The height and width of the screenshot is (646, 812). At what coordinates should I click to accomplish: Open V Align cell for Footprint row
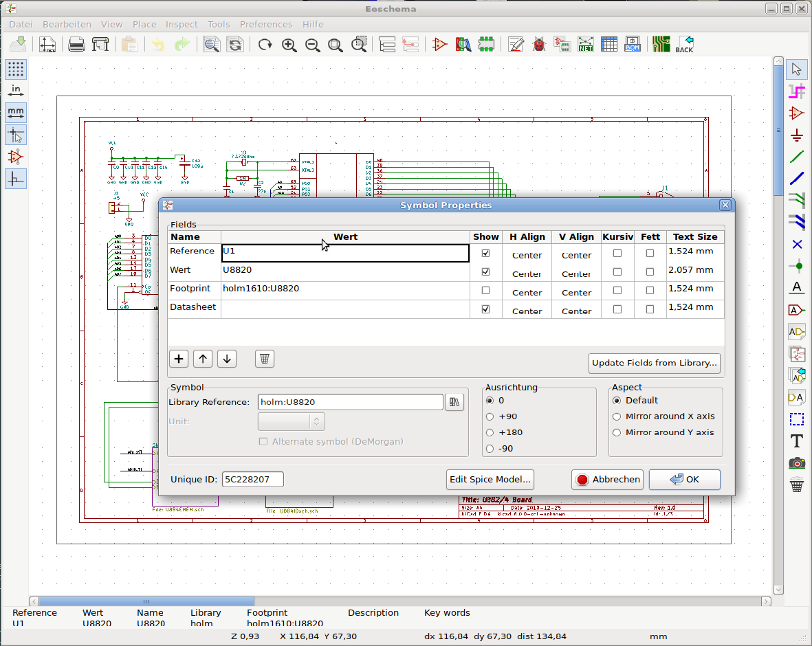(x=576, y=291)
